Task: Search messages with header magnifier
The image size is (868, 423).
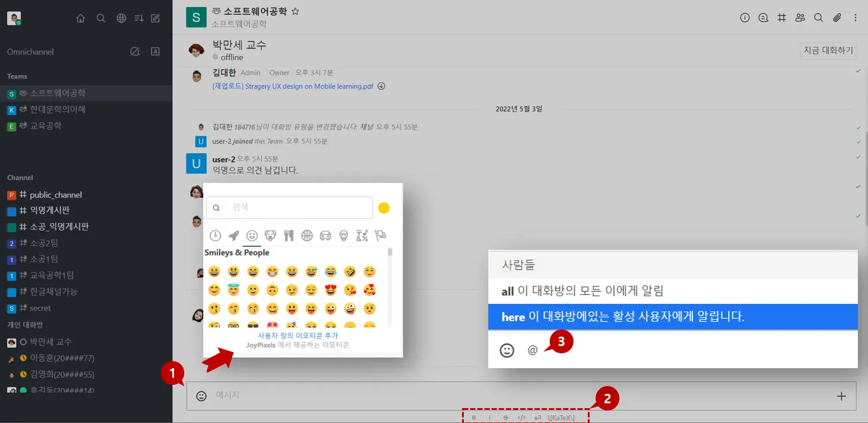Action: [x=819, y=18]
